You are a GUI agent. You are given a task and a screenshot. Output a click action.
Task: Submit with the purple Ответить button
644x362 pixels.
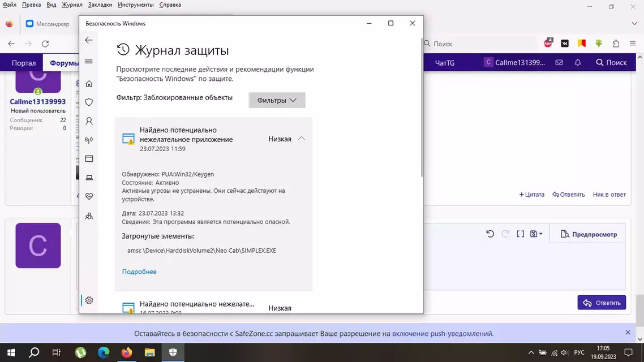602,303
